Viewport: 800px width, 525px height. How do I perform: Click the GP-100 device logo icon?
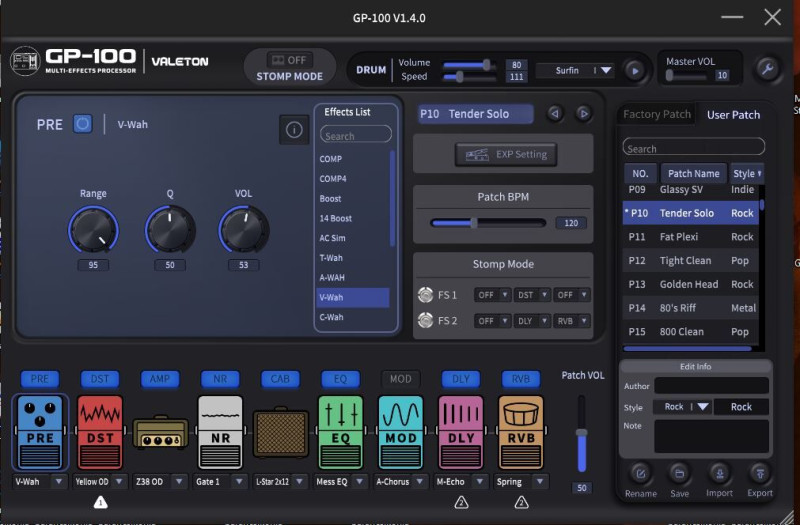tap(25, 61)
